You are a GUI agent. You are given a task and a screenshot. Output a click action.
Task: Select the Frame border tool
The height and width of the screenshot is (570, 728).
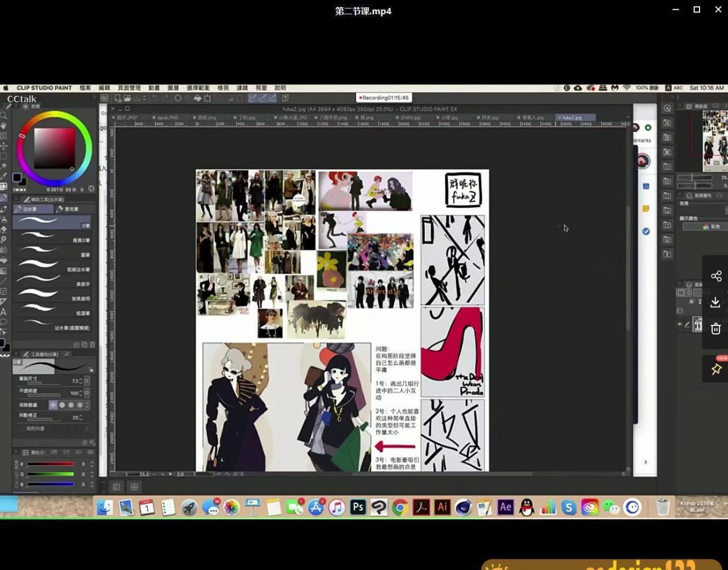click(4, 291)
